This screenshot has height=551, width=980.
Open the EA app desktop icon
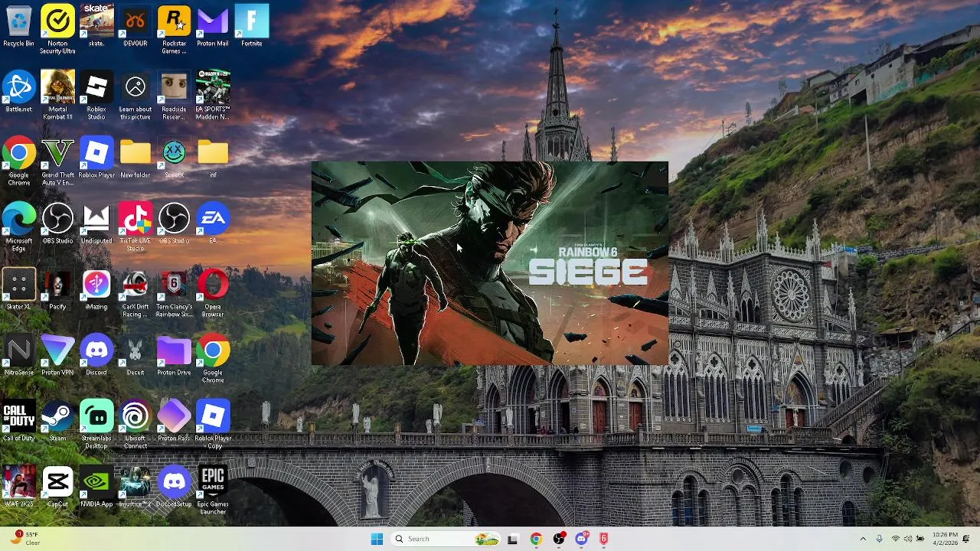pos(213,224)
